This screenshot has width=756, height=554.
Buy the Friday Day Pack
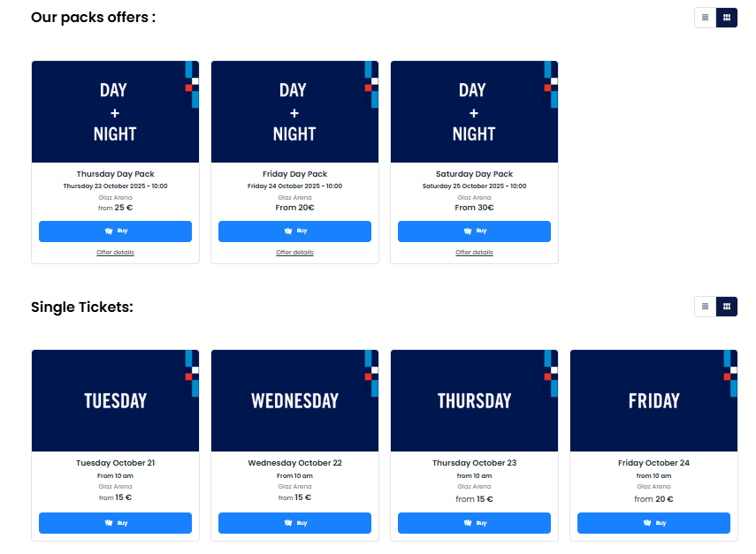click(294, 231)
